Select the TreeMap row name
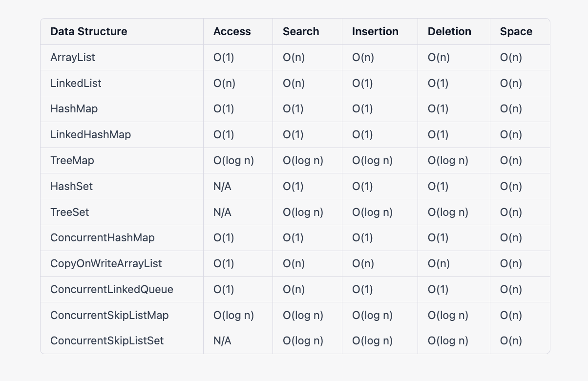Image resolution: width=588 pixels, height=381 pixels. click(x=72, y=161)
